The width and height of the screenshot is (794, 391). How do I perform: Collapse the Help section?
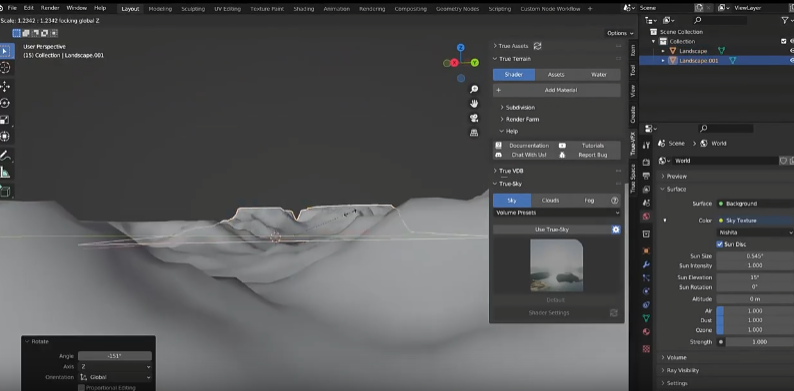pos(502,131)
